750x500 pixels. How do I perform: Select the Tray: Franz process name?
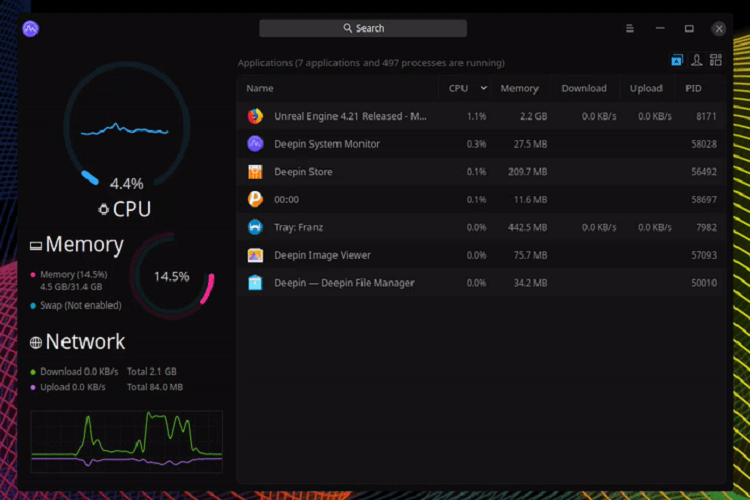point(298,227)
